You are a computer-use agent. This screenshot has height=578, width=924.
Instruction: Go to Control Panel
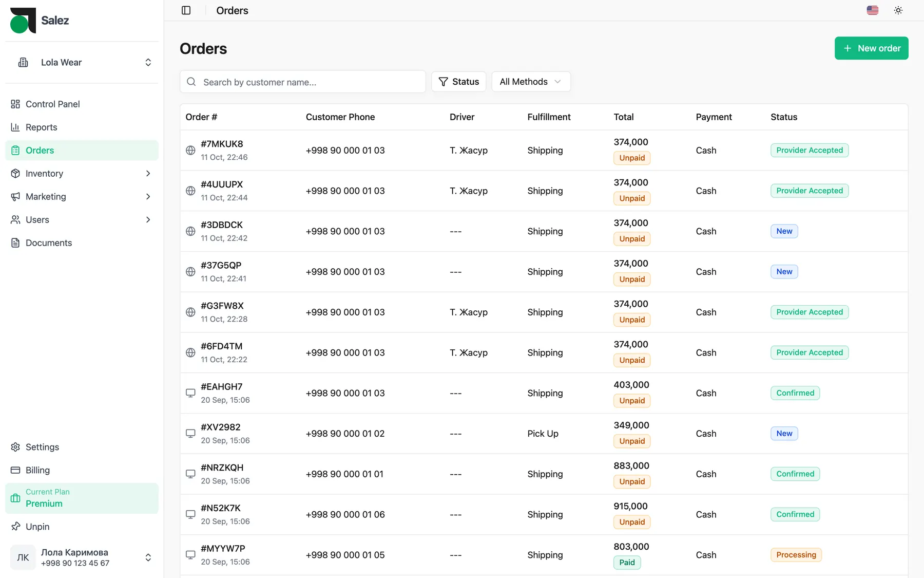click(x=82, y=104)
